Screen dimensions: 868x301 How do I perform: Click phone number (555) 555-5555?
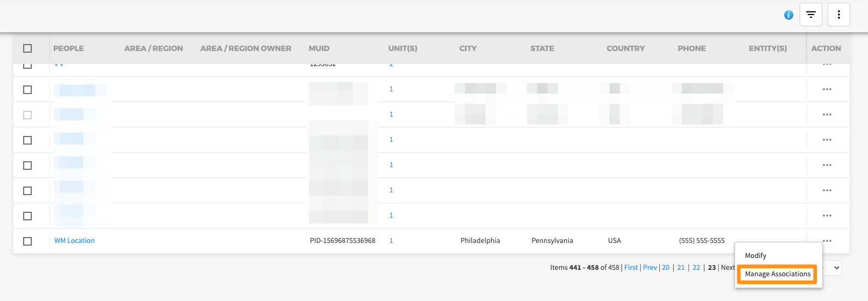pos(702,241)
